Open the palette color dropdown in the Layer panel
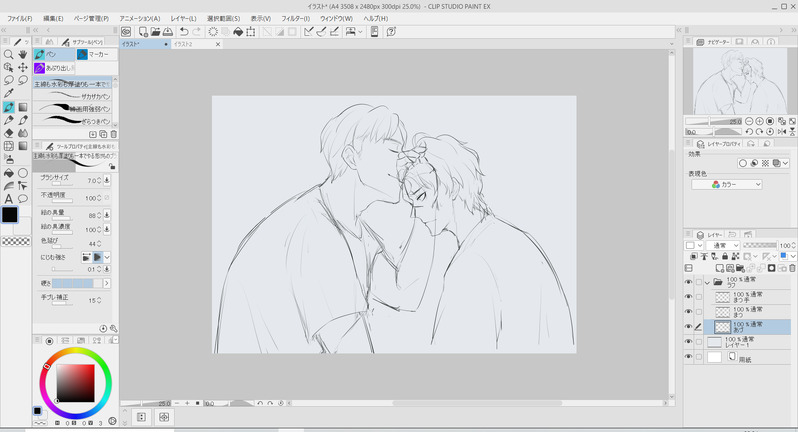Viewport: 798px width, 432px height. pyautogui.click(x=694, y=245)
